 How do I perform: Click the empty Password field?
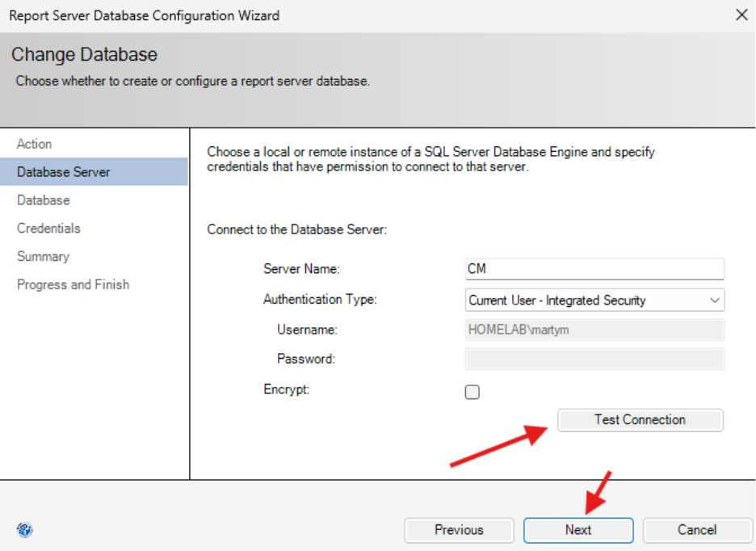[x=594, y=359]
